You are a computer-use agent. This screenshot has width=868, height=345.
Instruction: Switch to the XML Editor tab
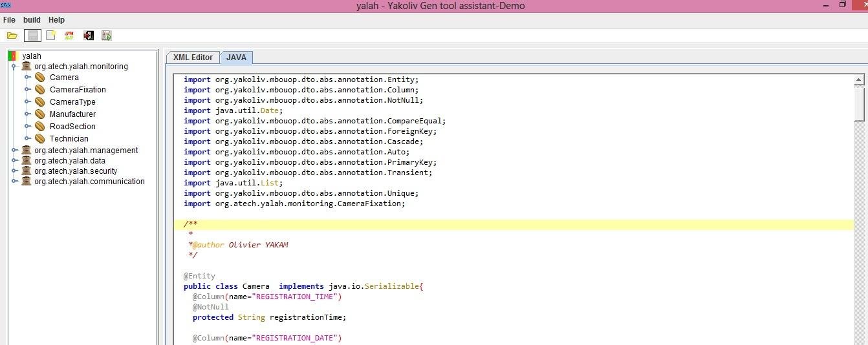pos(193,57)
